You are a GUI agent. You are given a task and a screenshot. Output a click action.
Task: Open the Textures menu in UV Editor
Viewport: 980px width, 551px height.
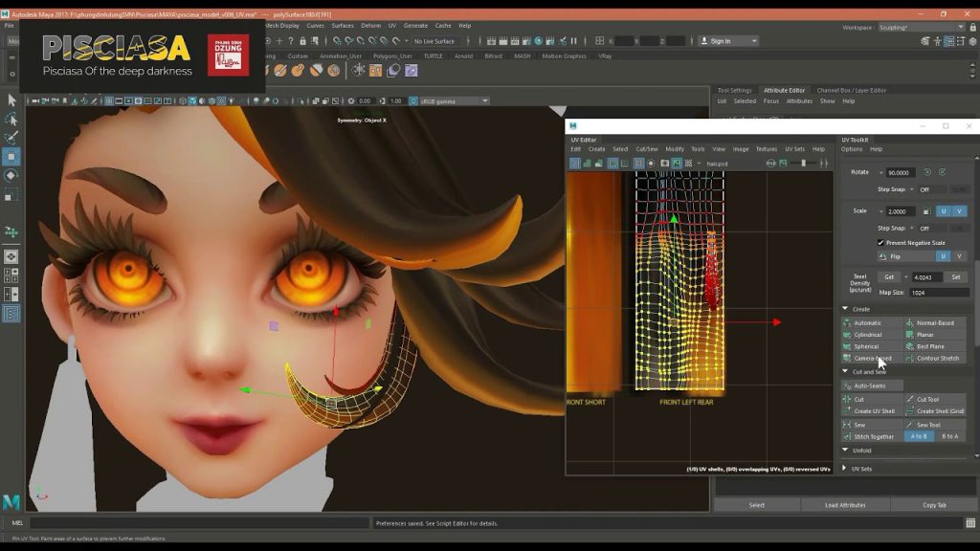coord(767,149)
